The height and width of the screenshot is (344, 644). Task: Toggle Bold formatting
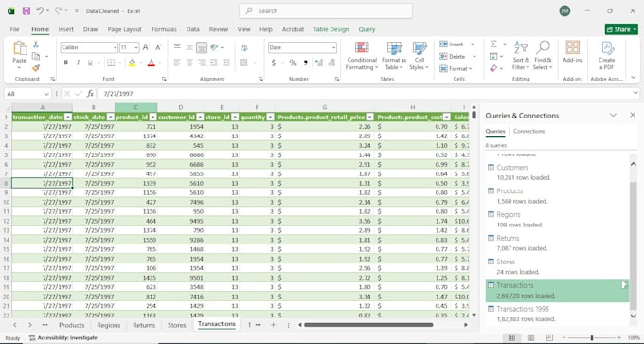tap(65, 63)
